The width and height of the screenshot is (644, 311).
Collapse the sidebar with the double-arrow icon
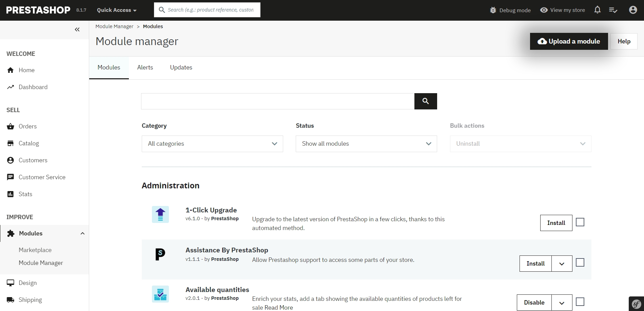click(x=77, y=29)
